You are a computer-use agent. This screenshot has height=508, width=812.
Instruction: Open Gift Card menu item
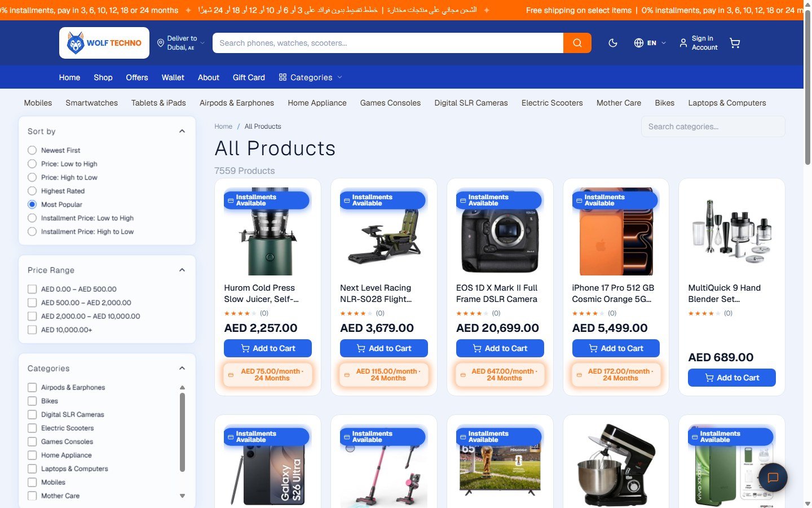click(x=249, y=77)
